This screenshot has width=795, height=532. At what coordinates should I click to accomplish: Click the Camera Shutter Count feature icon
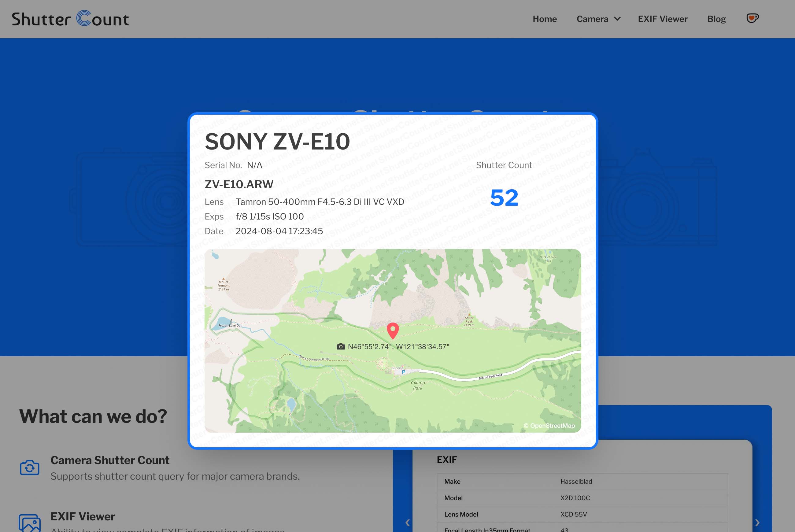(x=30, y=467)
